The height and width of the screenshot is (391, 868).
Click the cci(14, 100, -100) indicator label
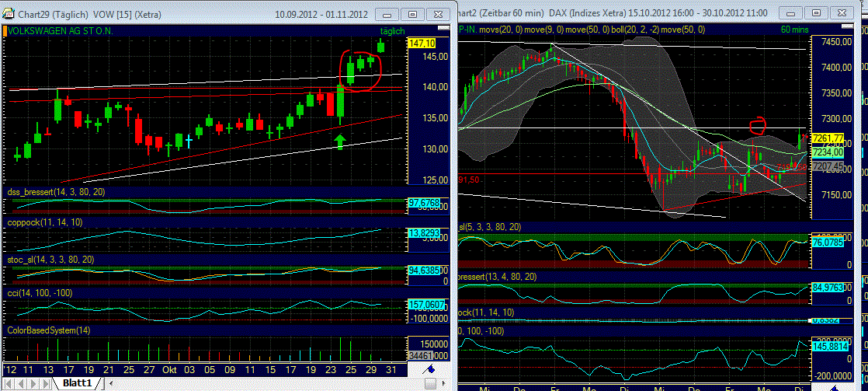tap(40, 293)
